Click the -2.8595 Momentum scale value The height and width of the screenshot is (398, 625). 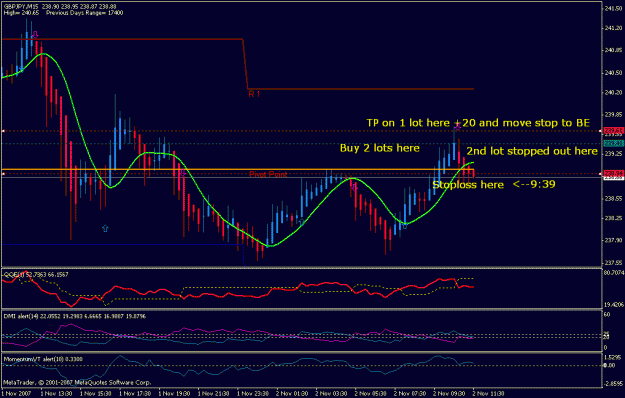tap(613, 384)
